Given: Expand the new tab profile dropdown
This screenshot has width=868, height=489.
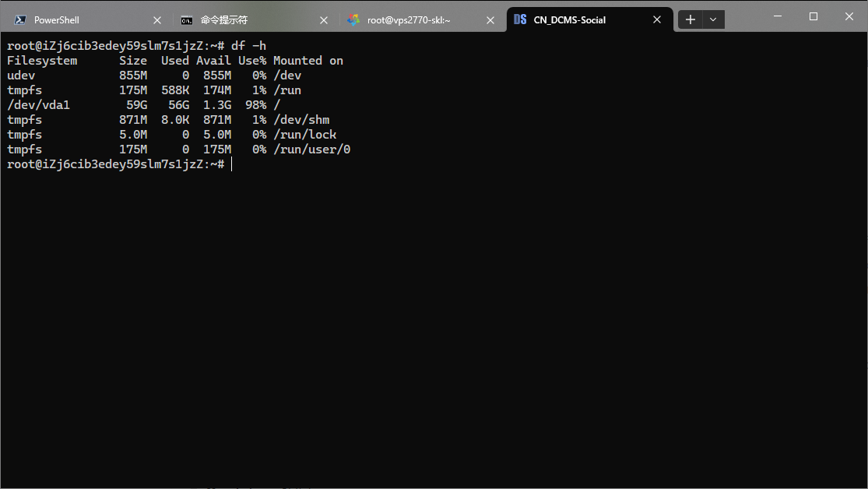Looking at the screenshot, I should 714,20.
